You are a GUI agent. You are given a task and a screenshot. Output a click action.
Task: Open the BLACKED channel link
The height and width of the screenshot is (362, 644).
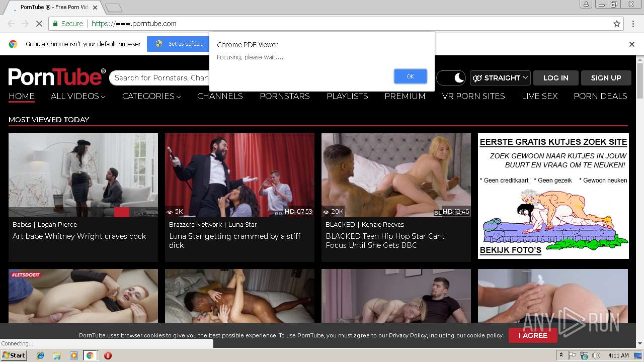coord(340,225)
